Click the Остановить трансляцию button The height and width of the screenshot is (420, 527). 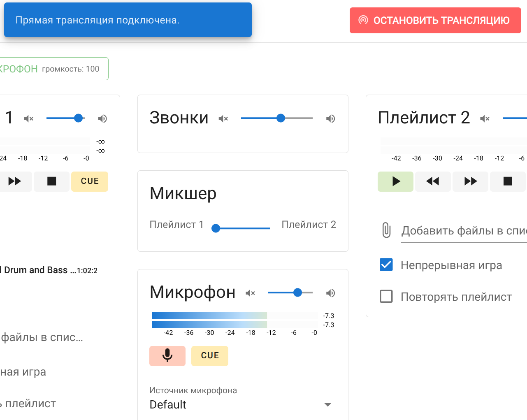pyautogui.click(x=435, y=20)
